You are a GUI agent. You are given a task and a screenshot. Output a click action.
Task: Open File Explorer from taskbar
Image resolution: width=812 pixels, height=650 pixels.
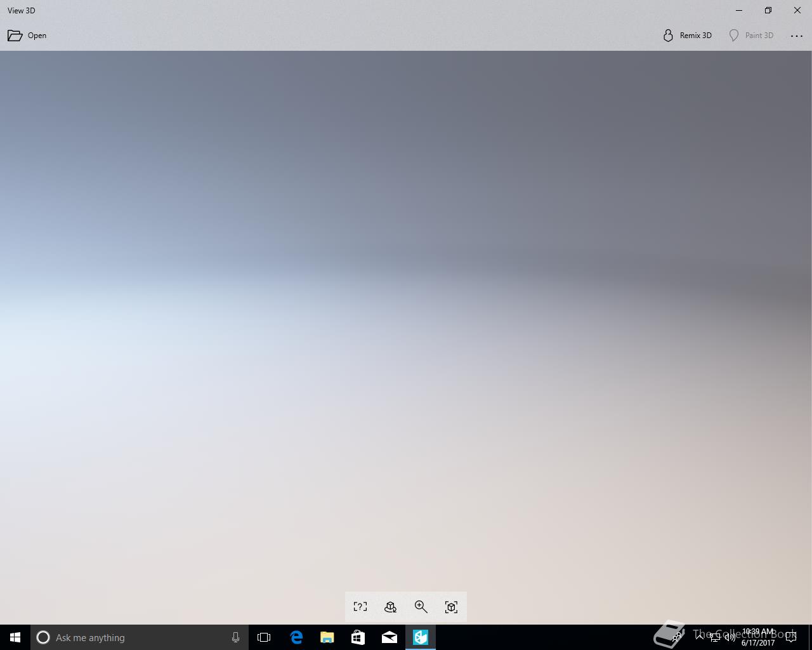327,637
